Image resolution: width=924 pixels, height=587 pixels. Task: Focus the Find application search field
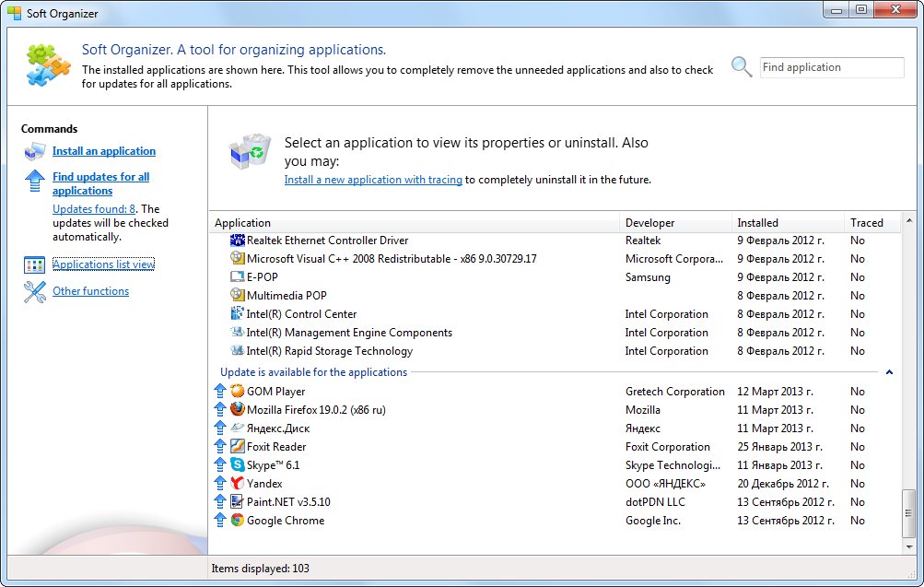832,67
